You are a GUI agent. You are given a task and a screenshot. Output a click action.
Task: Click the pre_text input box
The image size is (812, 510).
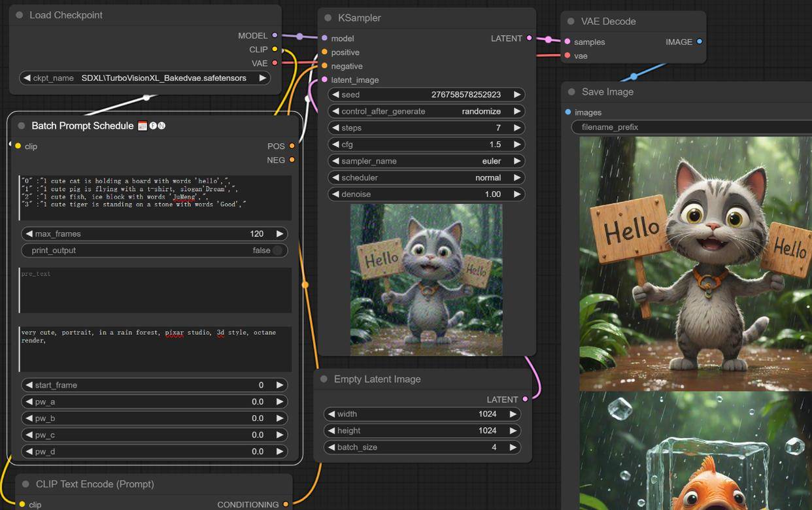(155, 290)
